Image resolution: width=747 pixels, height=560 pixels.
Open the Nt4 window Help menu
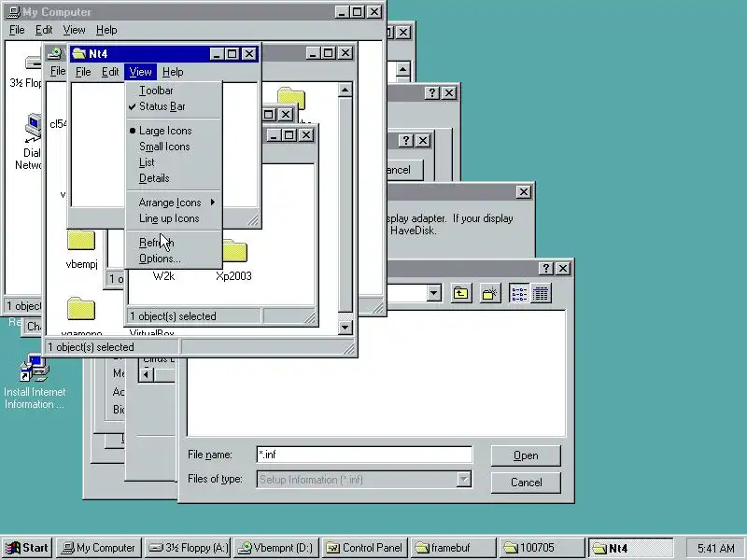point(173,72)
